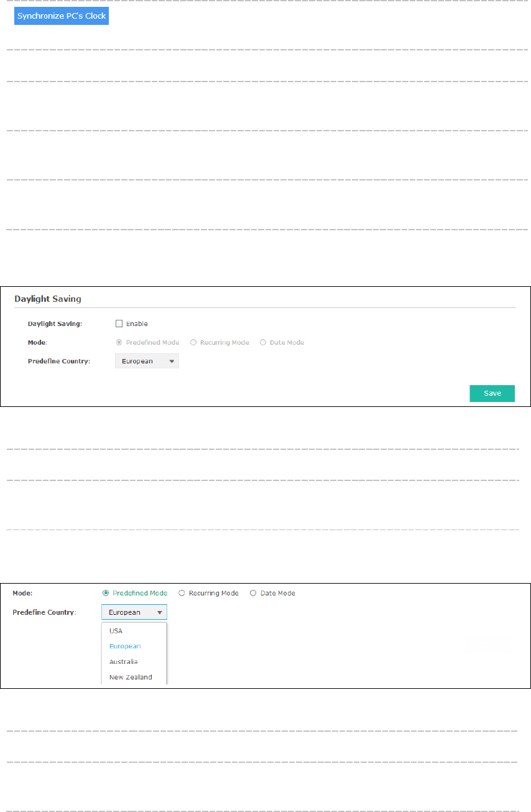Select the highlighted European list option
The image size is (531, 812).
click(125, 646)
